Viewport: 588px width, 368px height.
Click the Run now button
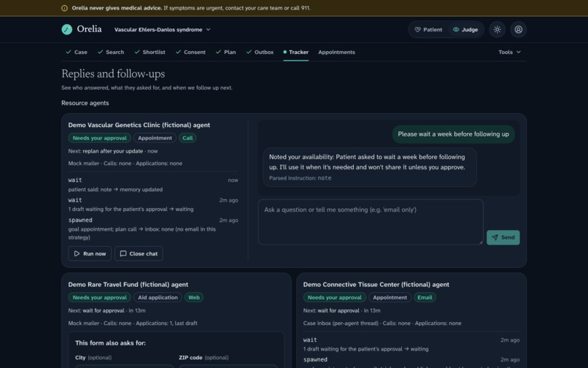coord(90,253)
